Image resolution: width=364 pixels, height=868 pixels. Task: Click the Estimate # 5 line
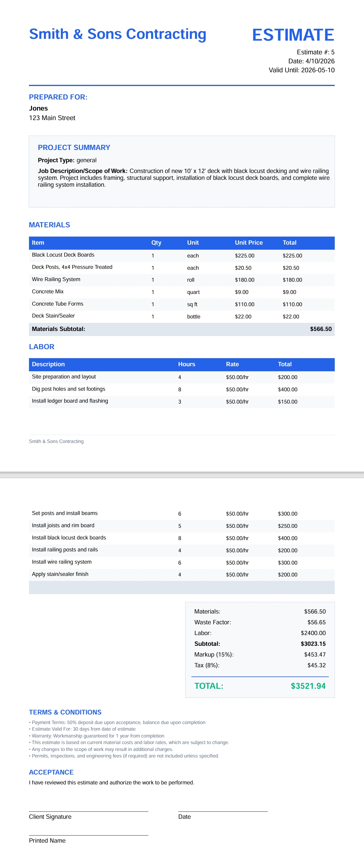316,52
